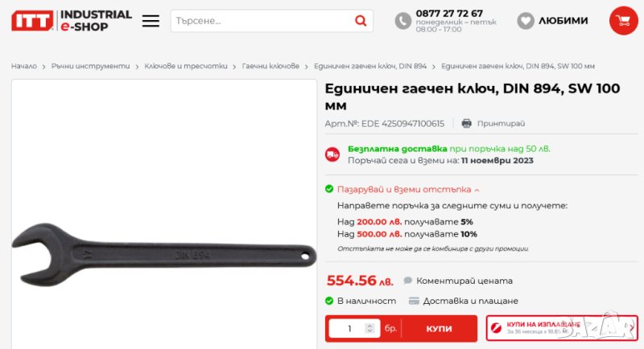Open the hamburger menu icon
The height and width of the screenshot is (349, 644).
coord(151,21)
